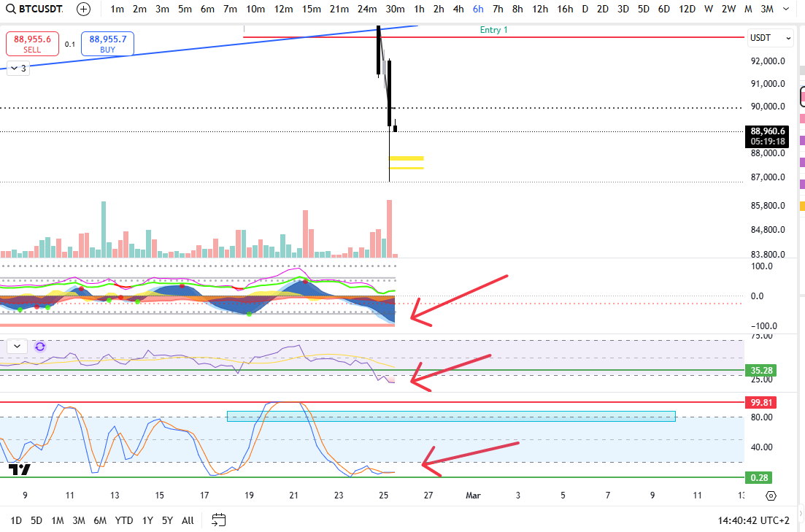Set date range to YTD
Image resolution: width=805 pixels, height=532 pixels.
(x=124, y=520)
